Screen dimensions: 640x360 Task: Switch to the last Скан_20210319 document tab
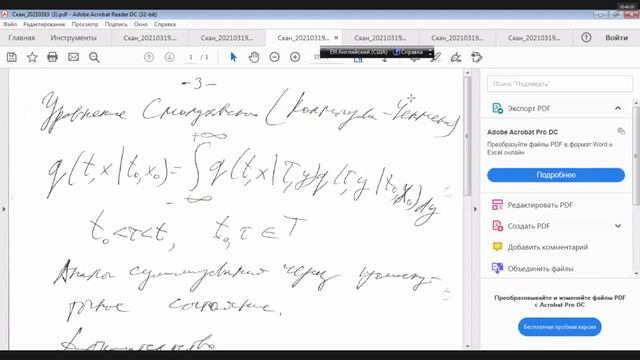534,38
